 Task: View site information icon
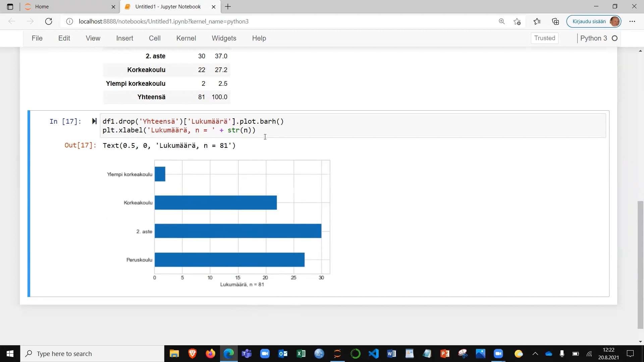coord(69,21)
